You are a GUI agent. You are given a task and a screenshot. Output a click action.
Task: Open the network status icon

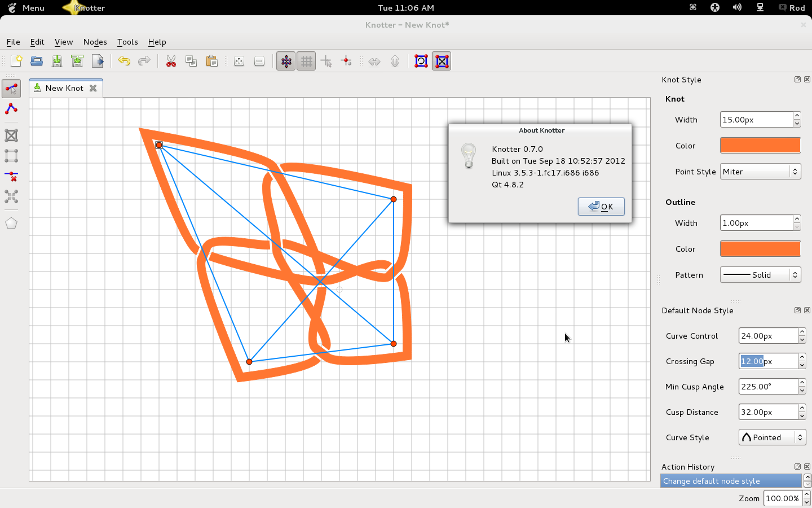[760, 7]
